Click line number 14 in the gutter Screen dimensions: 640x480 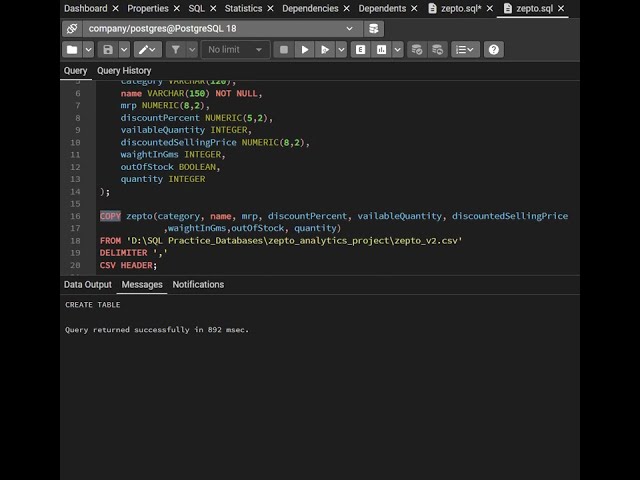point(75,191)
